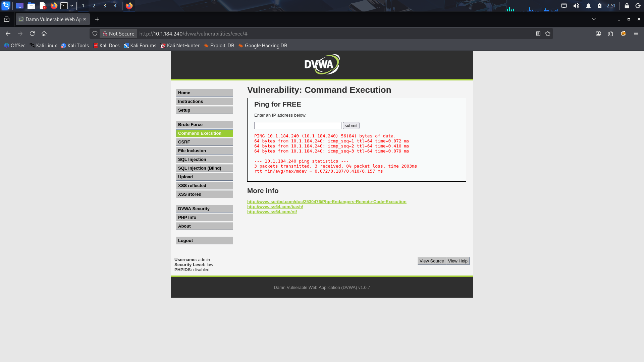Switch to workspace 2
The image size is (644, 362).
coord(94,6)
